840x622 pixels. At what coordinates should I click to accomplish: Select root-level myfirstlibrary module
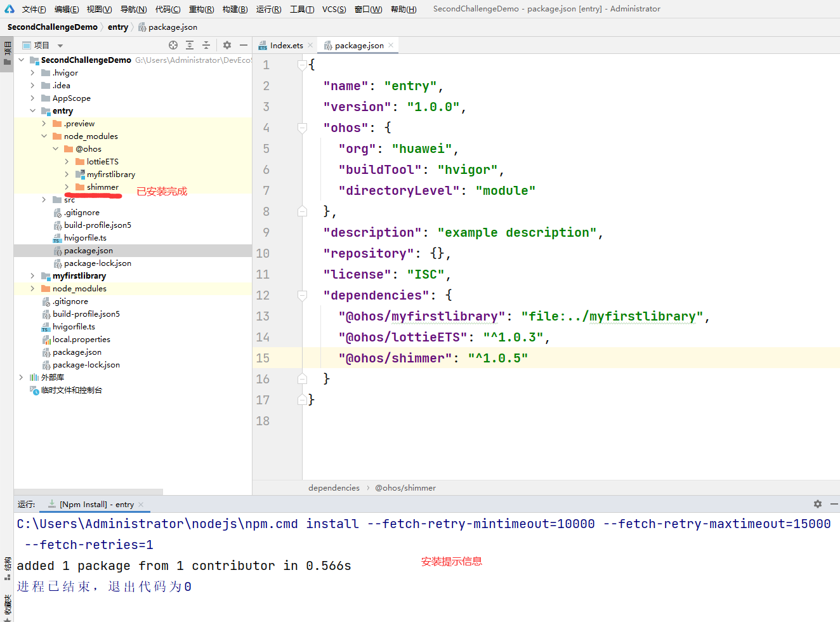pyautogui.click(x=79, y=275)
